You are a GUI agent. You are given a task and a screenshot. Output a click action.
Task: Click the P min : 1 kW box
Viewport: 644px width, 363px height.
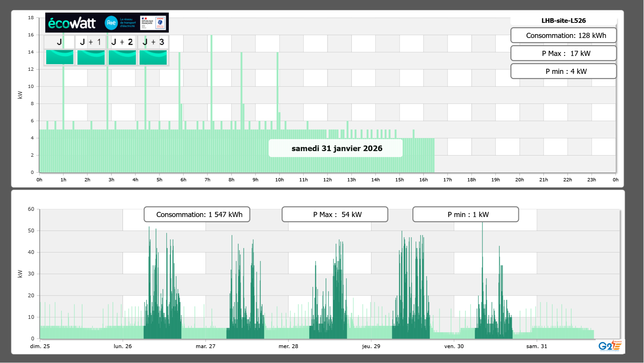point(465,214)
